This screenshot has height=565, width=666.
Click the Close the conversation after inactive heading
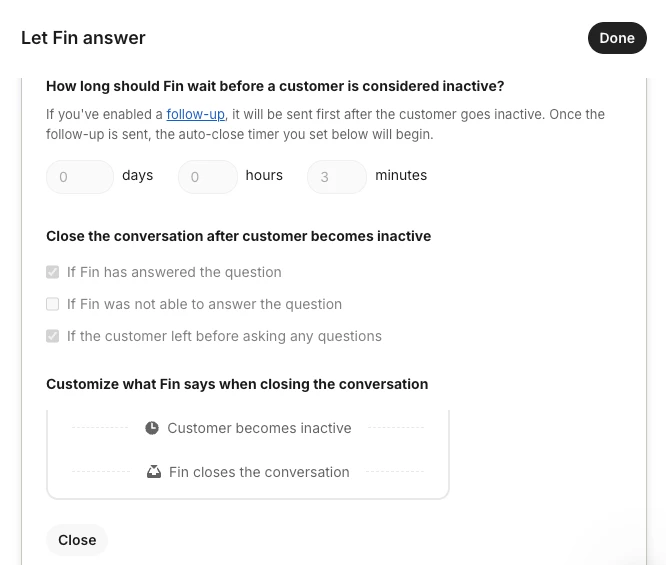click(239, 236)
